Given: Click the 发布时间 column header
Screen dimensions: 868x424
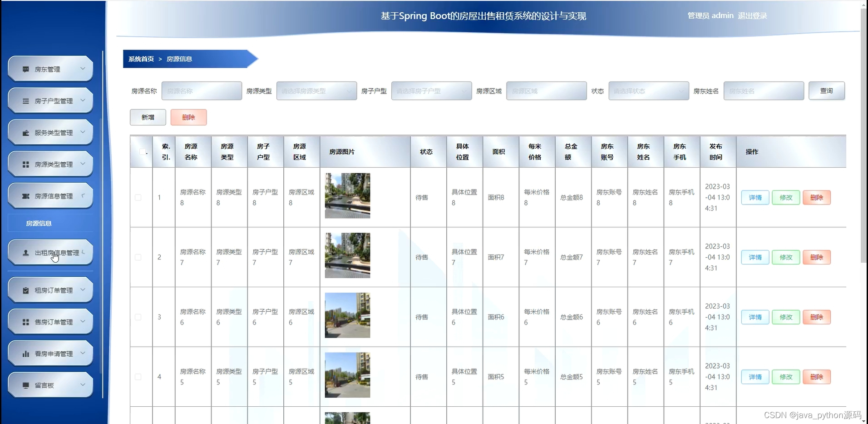Looking at the screenshot, I should click(718, 152).
